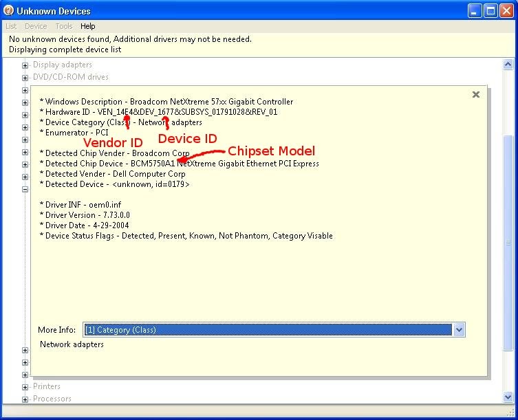Expand the DVD/CD-ROM drives node
The height and width of the screenshot is (420, 518).
tap(25, 78)
